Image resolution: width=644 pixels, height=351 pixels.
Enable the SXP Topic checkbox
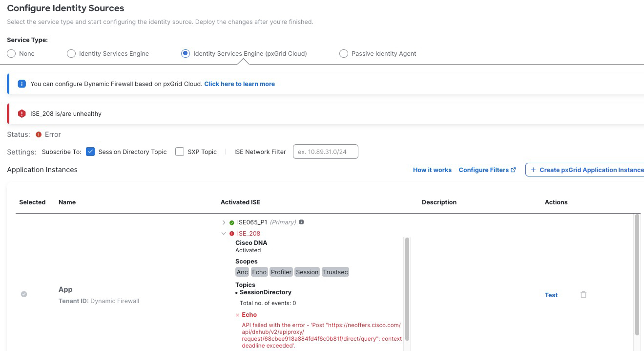[180, 152]
